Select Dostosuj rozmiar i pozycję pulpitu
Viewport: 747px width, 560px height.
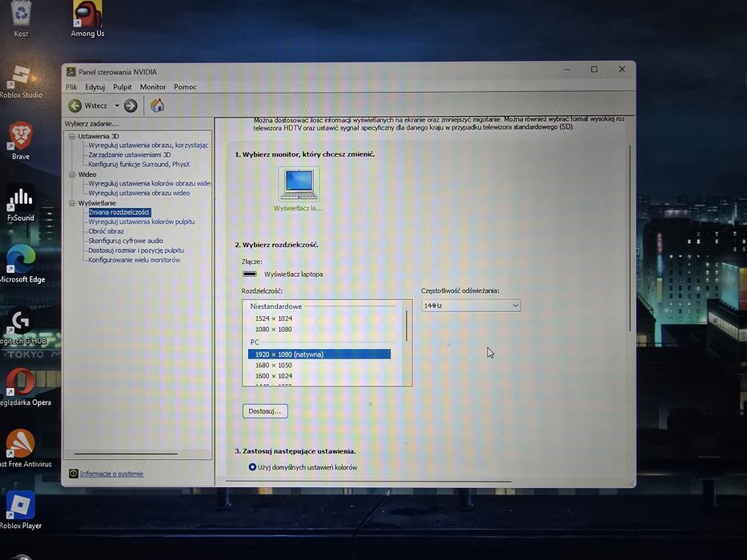click(x=136, y=250)
